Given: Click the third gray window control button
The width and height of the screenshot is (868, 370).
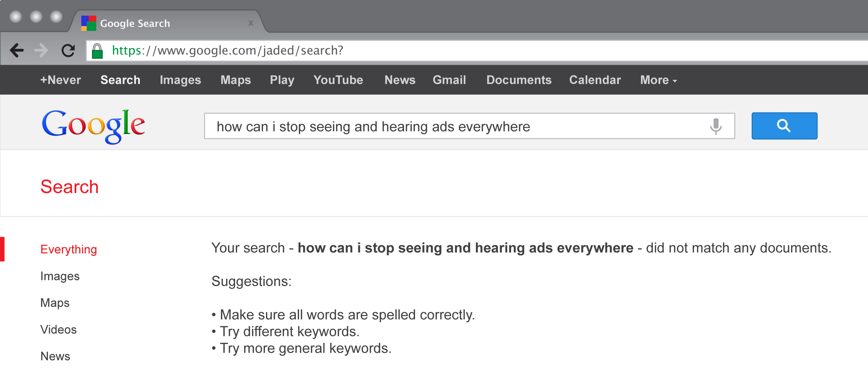Looking at the screenshot, I should 56,16.
